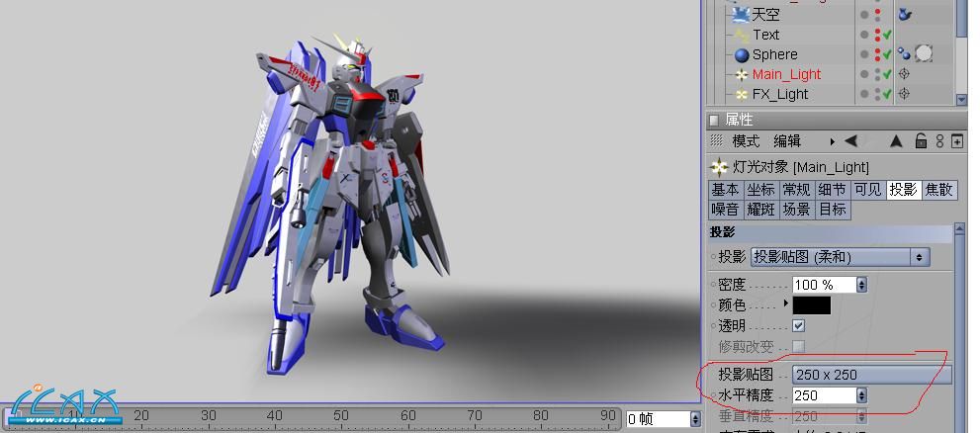This screenshot has width=980, height=433.
Task: Click the 水平精度 250 input field
Action: tap(825, 394)
